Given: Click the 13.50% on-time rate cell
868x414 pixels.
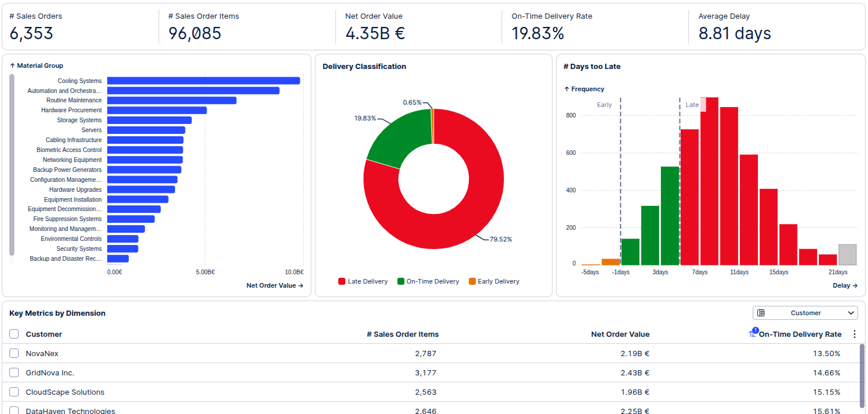Looking at the screenshot, I should click(x=826, y=353).
